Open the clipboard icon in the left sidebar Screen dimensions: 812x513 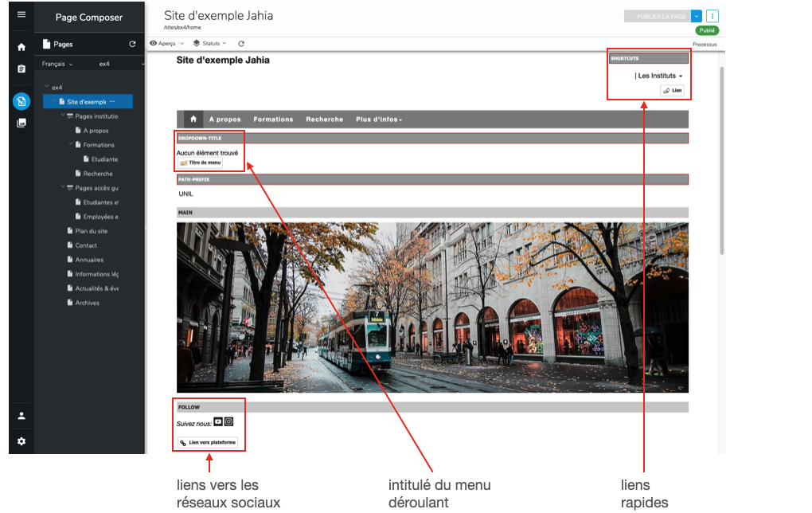(21, 69)
